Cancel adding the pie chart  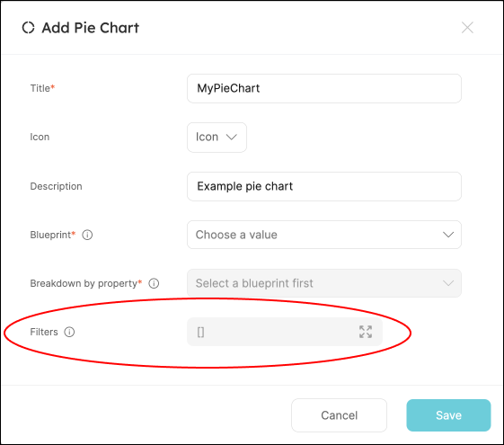[x=339, y=415]
